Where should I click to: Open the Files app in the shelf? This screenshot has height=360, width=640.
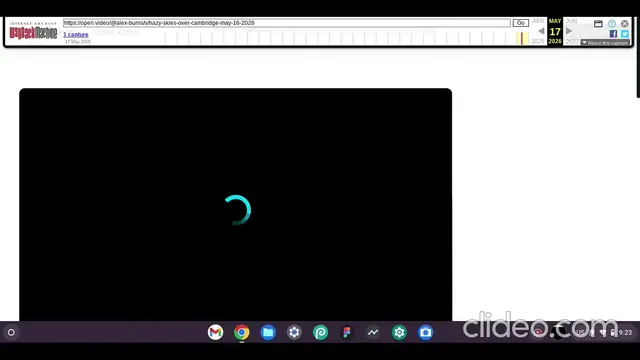268,332
